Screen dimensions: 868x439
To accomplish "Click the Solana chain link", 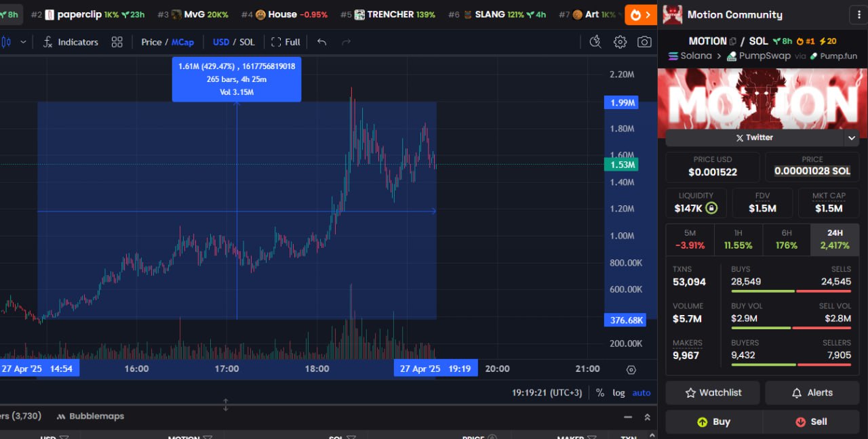I will [690, 56].
